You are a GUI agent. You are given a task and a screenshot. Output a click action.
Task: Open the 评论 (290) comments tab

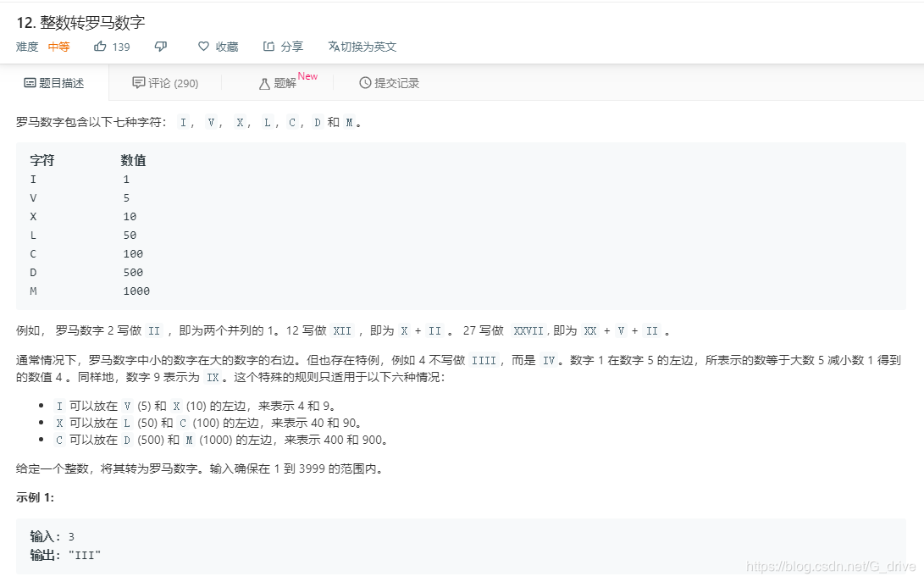click(167, 83)
